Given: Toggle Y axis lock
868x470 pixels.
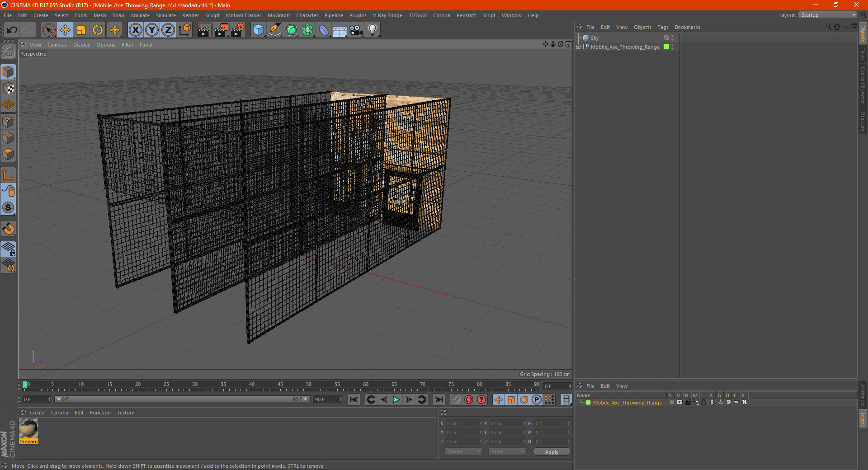Looking at the screenshot, I should [152, 30].
